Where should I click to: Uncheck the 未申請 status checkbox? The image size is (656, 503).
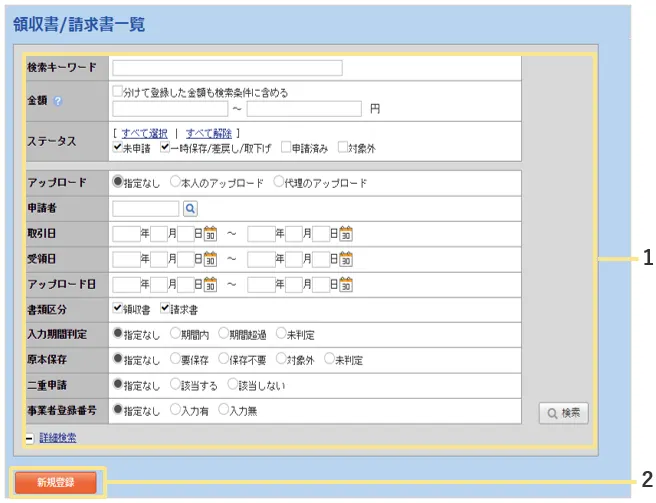[x=119, y=148]
